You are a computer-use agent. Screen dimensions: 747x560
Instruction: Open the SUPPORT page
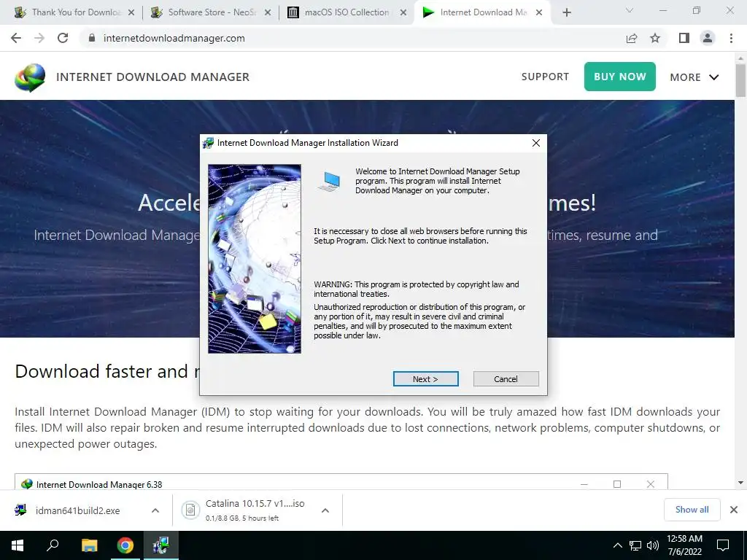[x=545, y=77]
